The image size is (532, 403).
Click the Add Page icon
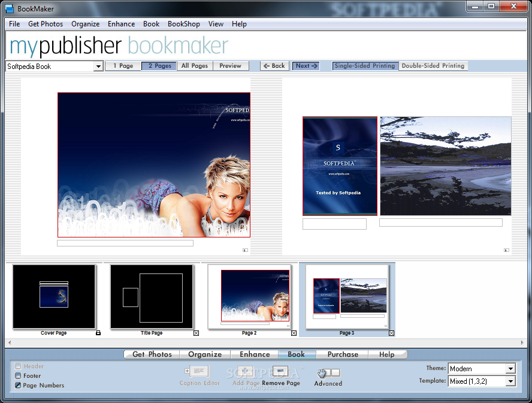click(245, 372)
